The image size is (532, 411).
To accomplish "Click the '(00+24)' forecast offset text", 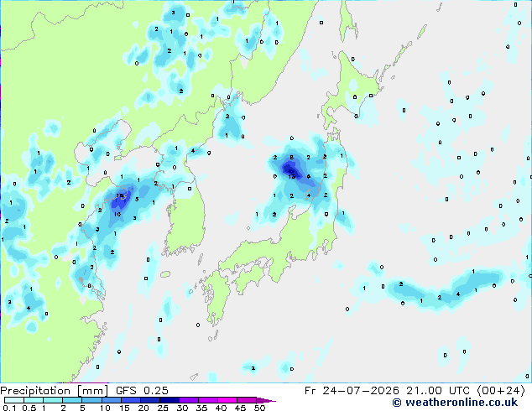I will pos(501,391).
